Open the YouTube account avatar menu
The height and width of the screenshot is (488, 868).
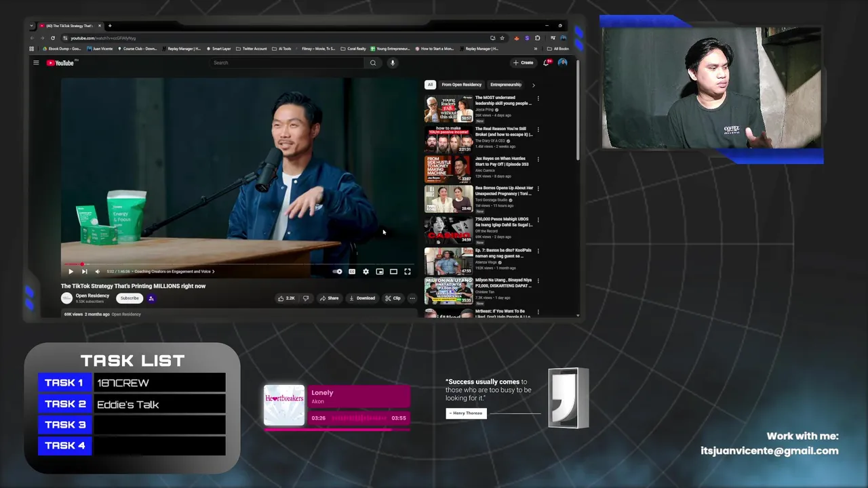pos(562,62)
